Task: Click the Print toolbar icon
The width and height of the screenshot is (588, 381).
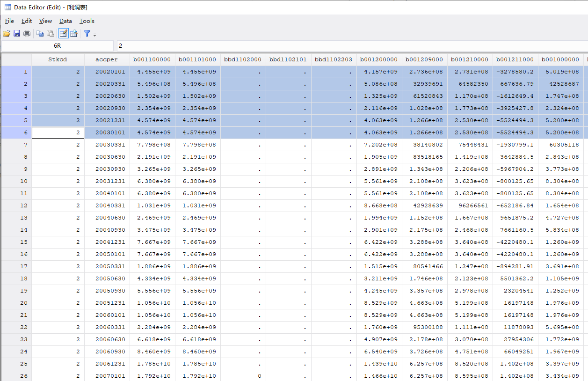Action: pos(27,33)
